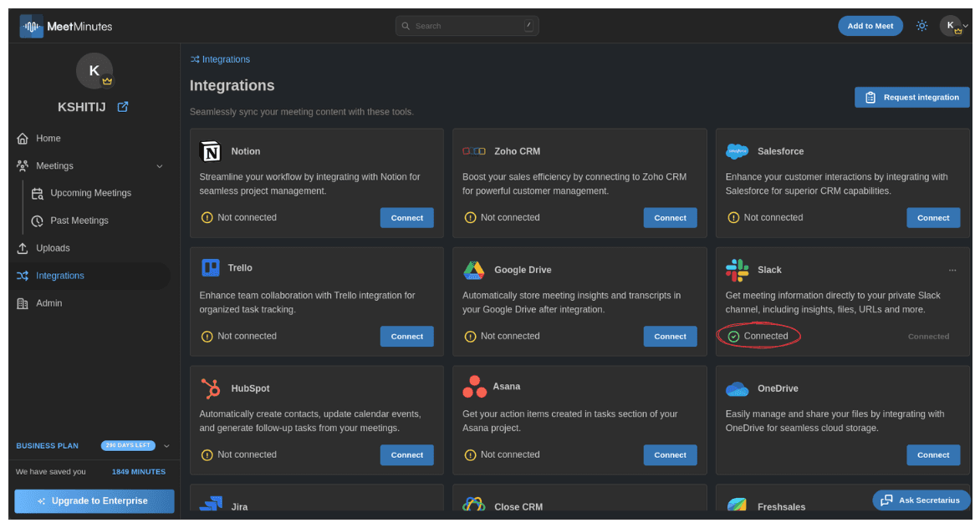Go to Home in the sidebar

tap(48, 138)
